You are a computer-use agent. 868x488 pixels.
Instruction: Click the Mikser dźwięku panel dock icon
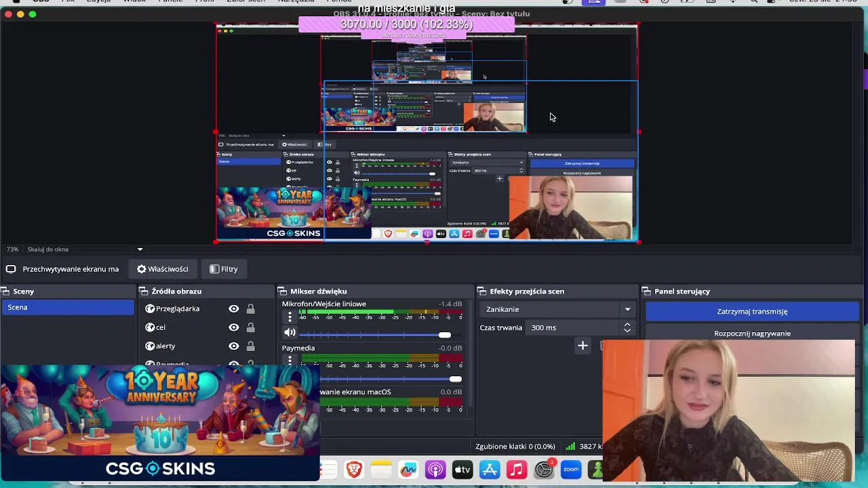[282, 291]
